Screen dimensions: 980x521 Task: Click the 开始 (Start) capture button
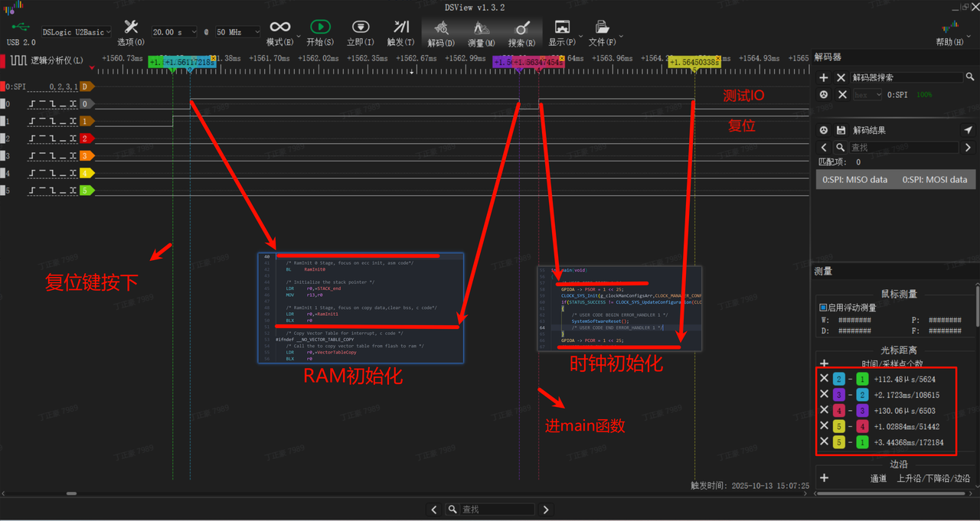(x=320, y=29)
